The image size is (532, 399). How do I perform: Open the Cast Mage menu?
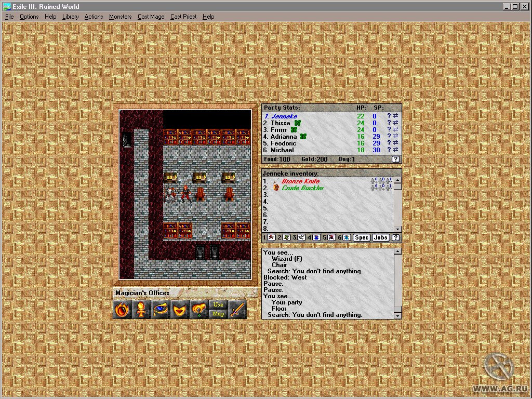pyautogui.click(x=151, y=17)
